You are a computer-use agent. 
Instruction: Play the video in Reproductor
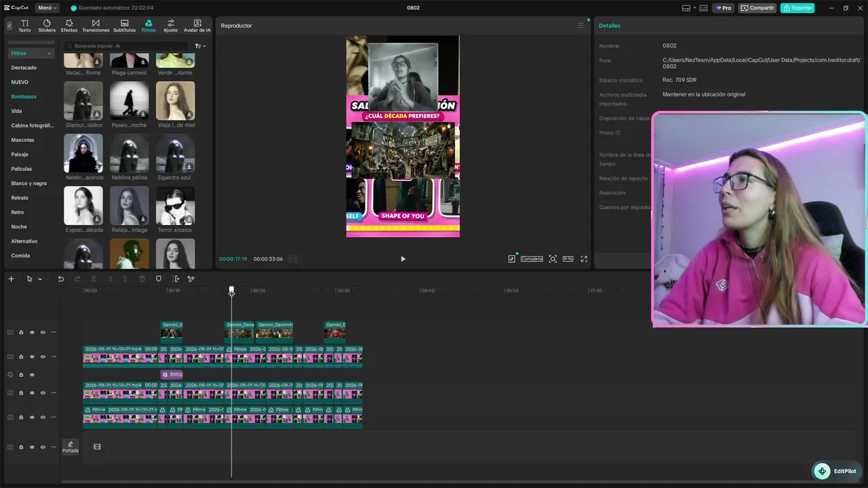click(x=403, y=259)
